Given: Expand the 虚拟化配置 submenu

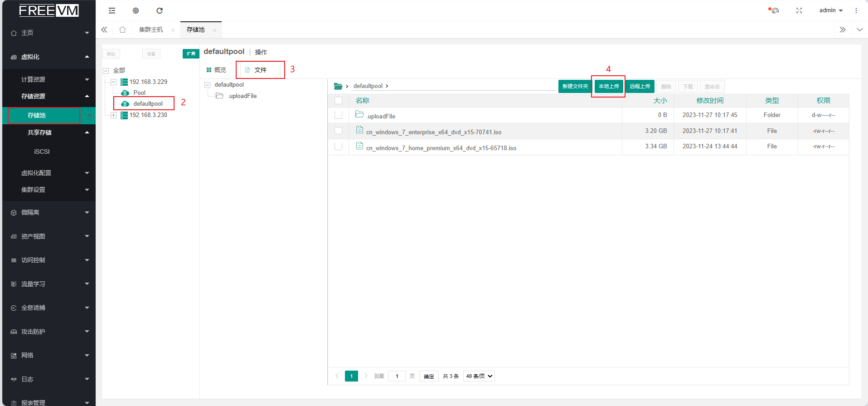Looking at the screenshot, I should (49, 173).
